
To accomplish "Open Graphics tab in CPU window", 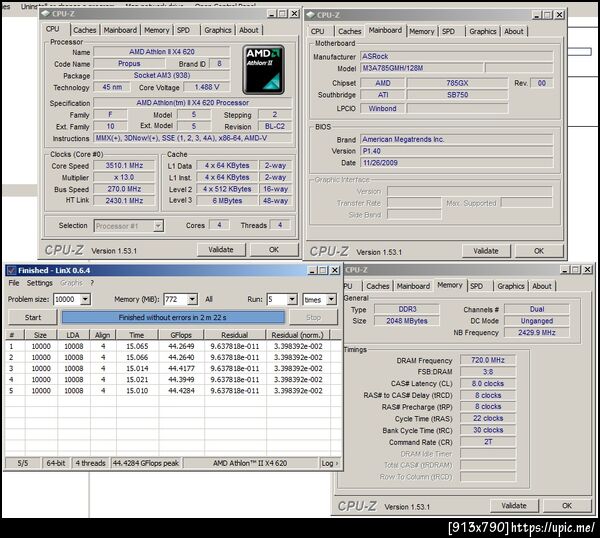I will [x=218, y=30].
